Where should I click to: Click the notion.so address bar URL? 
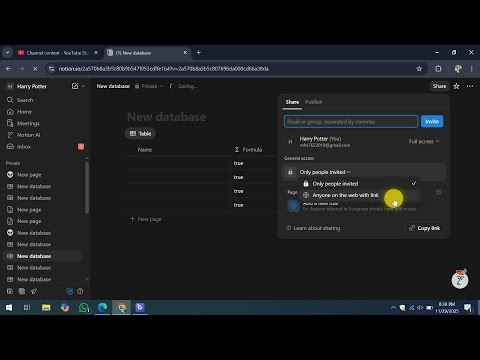coord(163,69)
